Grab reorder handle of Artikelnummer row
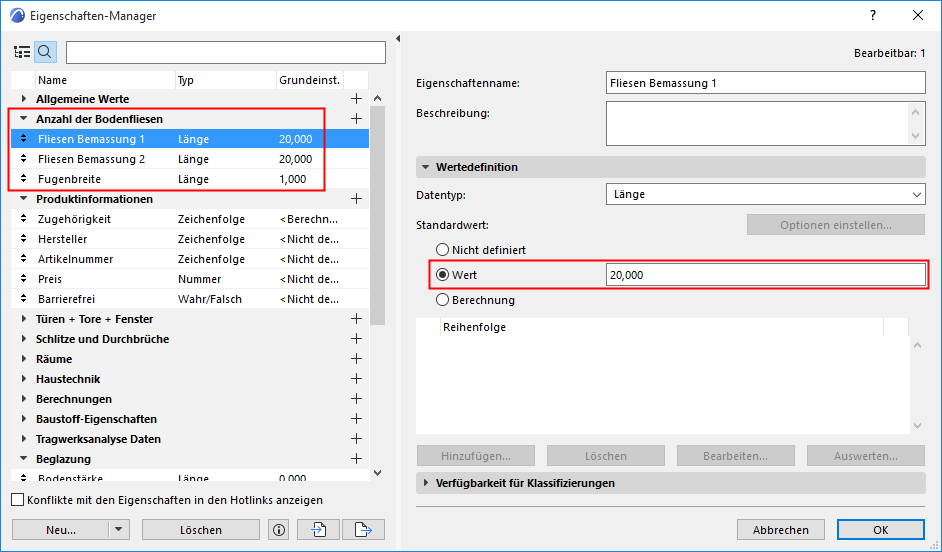 pos(23,259)
